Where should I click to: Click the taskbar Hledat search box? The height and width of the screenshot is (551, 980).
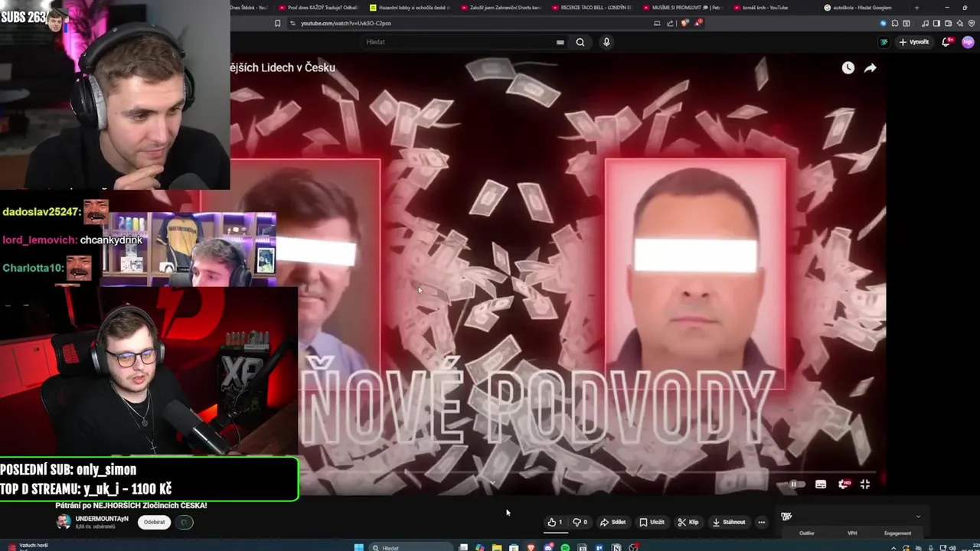pos(410,547)
